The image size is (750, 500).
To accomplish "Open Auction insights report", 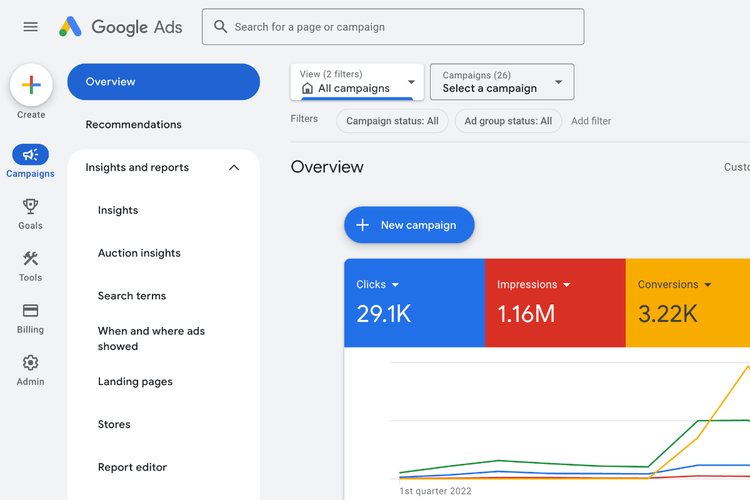I will click(139, 253).
